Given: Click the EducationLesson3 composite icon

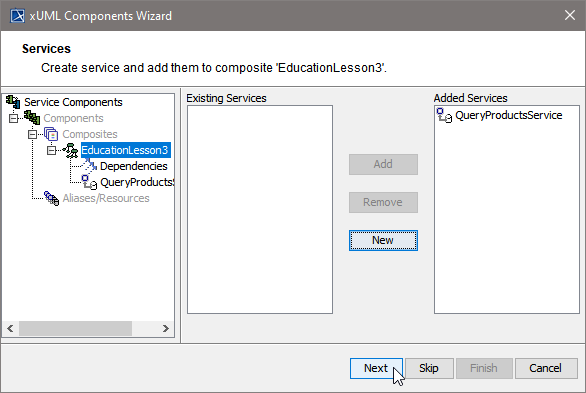Looking at the screenshot, I should [70, 150].
